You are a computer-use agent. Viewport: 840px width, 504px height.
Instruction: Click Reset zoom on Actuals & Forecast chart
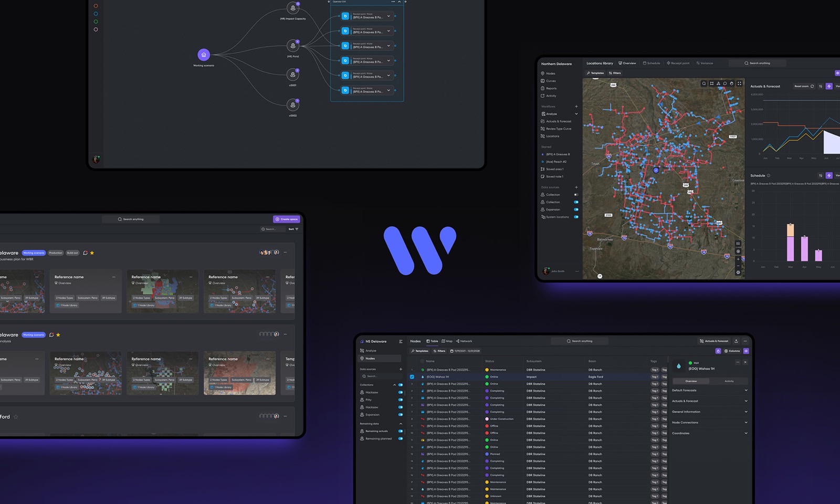point(804,86)
